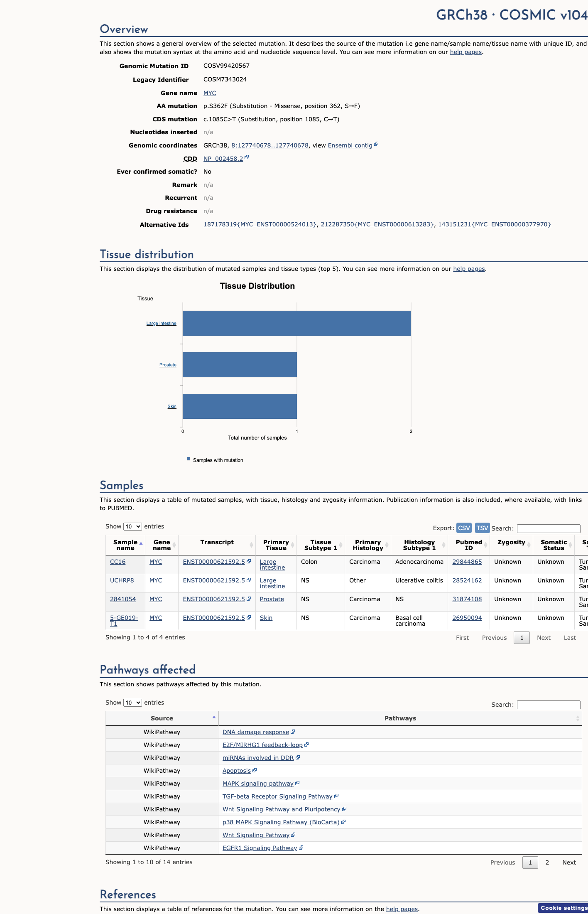Image resolution: width=588 pixels, height=914 pixels.
Task: Sort samples by Zygosity column
Action: [511, 545]
